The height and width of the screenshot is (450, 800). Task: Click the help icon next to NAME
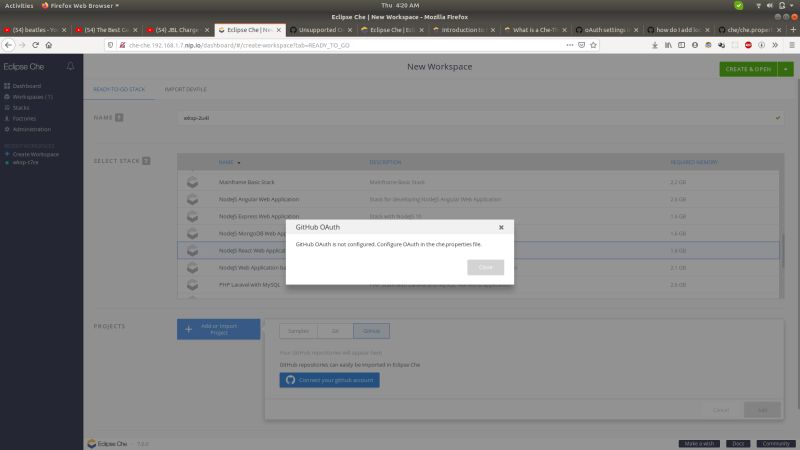coord(119,118)
